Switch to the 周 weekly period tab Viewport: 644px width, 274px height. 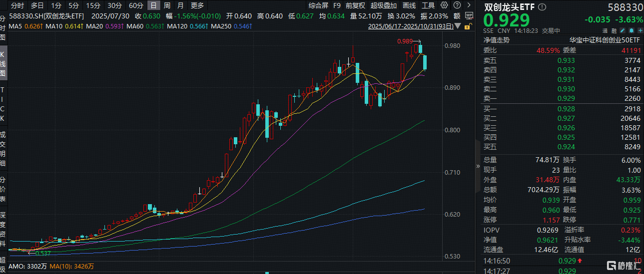point(167,5)
